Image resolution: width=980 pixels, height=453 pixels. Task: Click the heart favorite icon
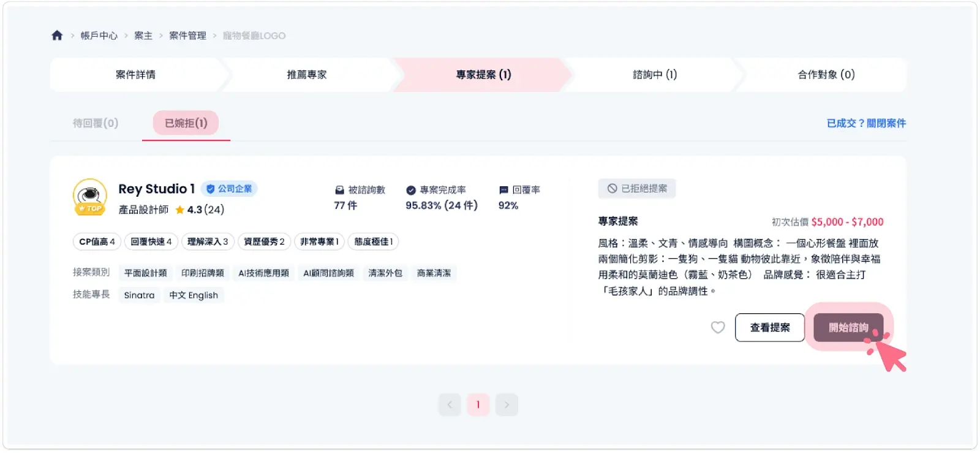click(x=718, y=327)
